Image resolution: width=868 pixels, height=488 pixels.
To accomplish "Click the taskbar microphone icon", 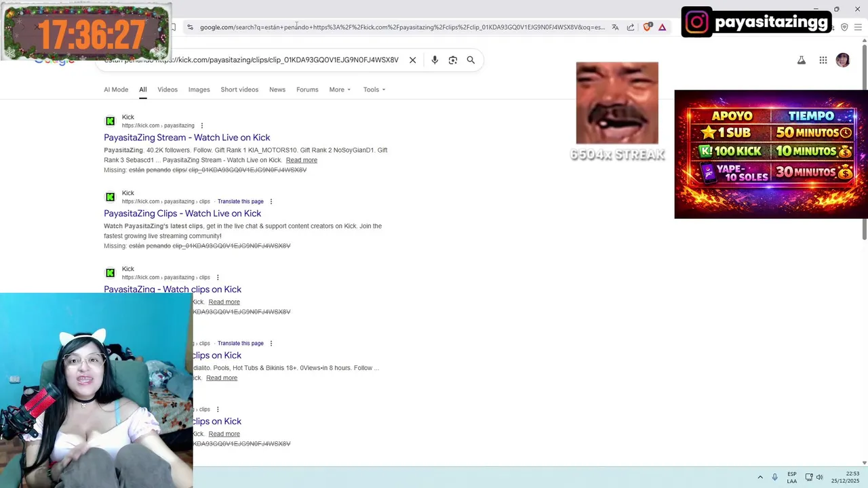I will click(774, 477).
